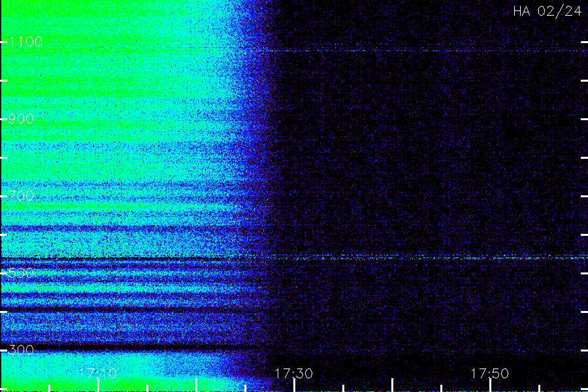The width and height of the screenshot is (588, 392).
Task: Click the 700 frequency axis label
Action: coord(21,196)
